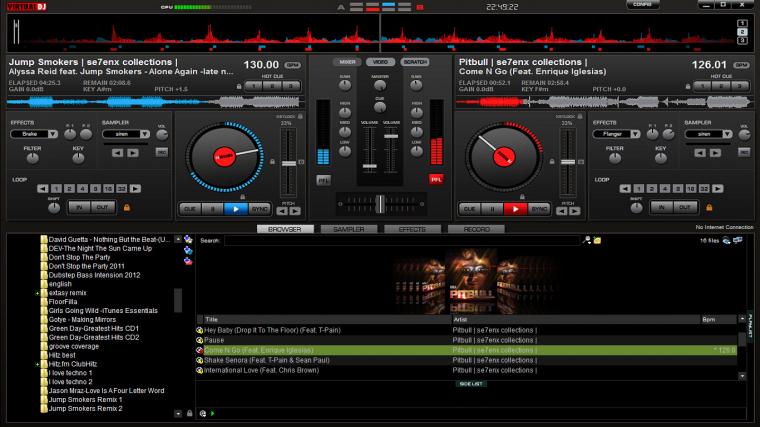This screenshot has width=760, height=427.
Task: Play previous sampler sample on left deck
Action: (x=117, y=153)
